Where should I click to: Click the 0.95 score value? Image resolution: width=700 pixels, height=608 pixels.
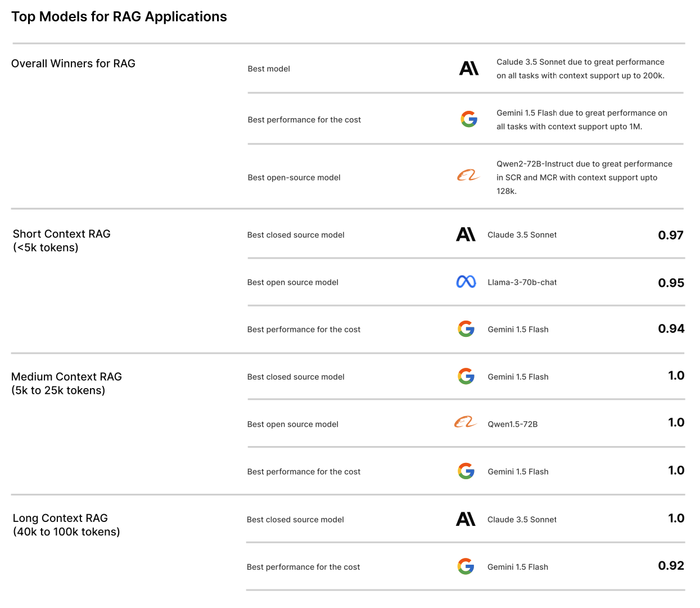point(671,283)
